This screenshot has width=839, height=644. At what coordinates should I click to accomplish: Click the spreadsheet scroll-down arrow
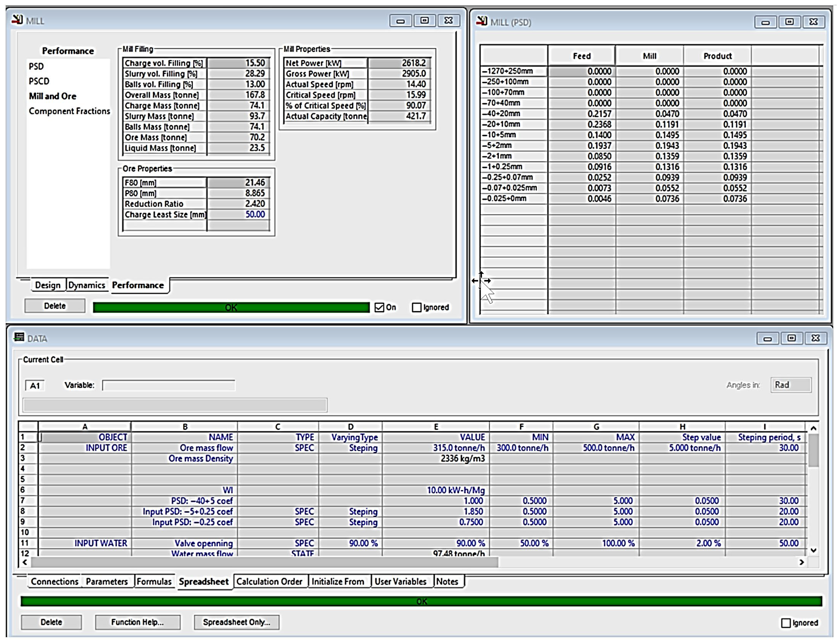(813, 550)
